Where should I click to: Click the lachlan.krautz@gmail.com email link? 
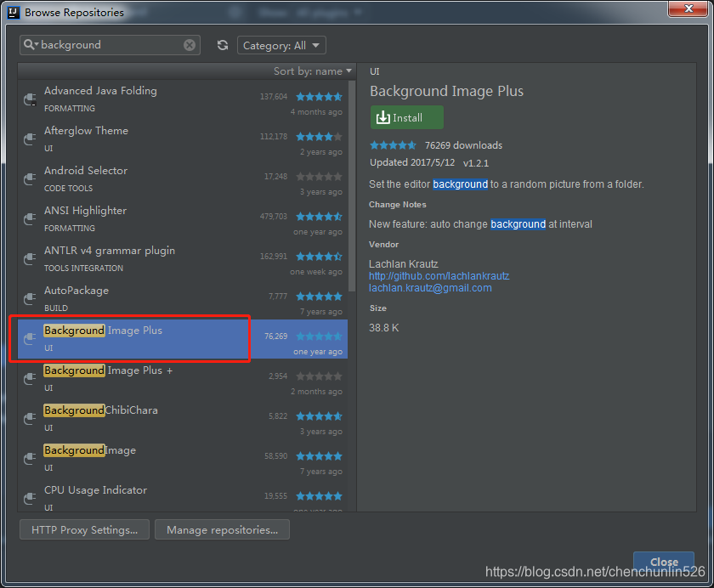(430, 288)
